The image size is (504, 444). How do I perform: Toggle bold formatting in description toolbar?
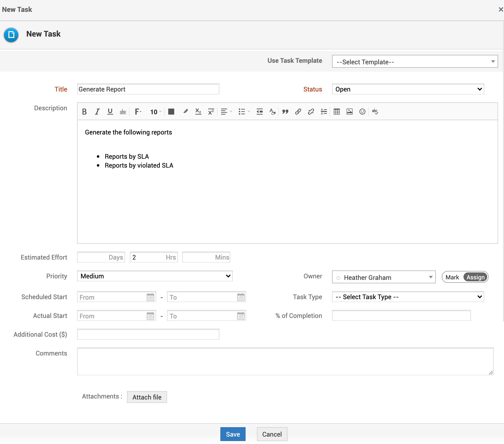(x=84, y=112)
